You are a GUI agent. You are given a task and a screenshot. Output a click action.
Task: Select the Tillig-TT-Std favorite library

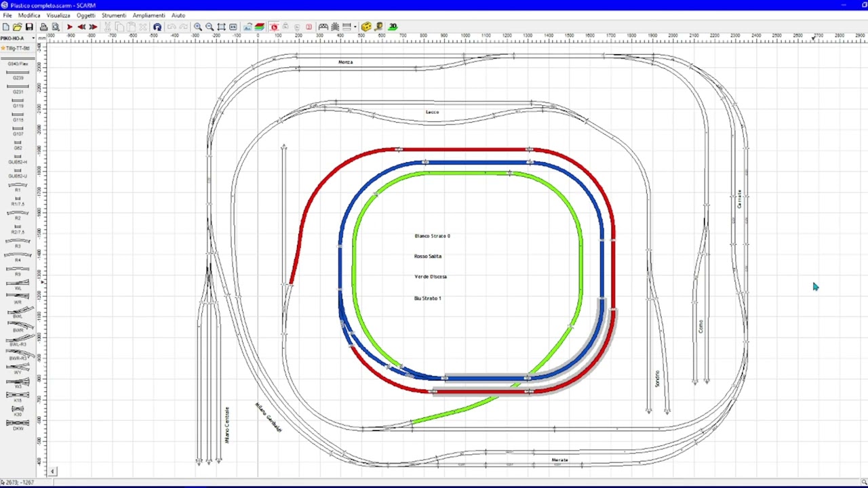17,48
